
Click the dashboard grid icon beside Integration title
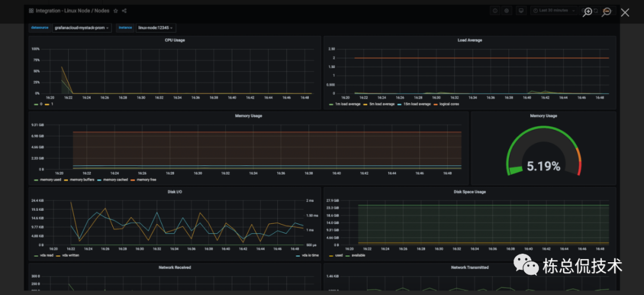31,11
